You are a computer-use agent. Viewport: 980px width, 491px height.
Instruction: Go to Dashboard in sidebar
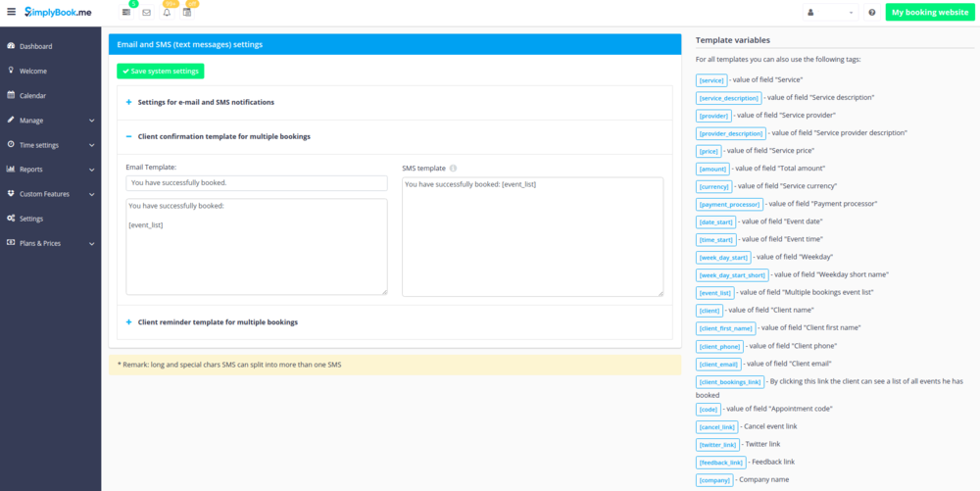coord(35,46)
